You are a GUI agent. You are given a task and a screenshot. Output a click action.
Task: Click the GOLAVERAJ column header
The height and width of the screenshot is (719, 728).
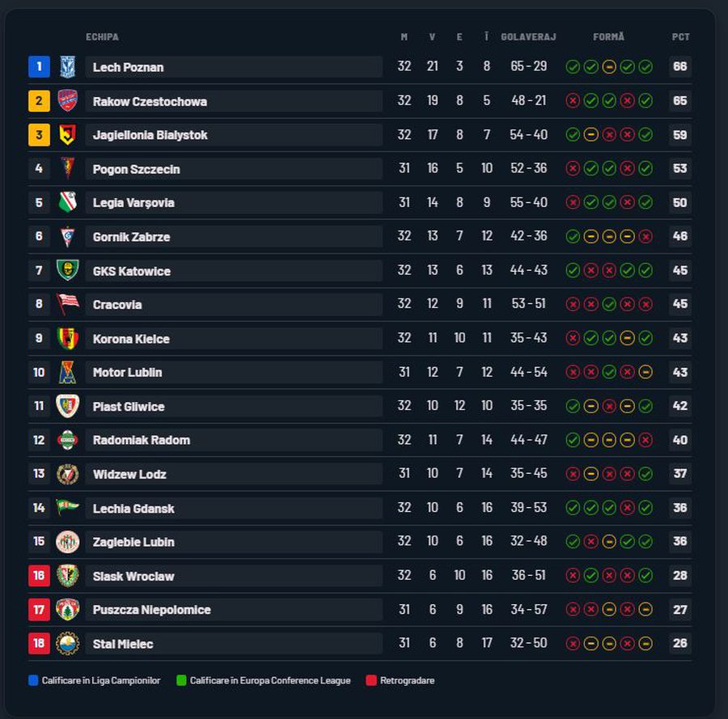click(x=528, y=36)
